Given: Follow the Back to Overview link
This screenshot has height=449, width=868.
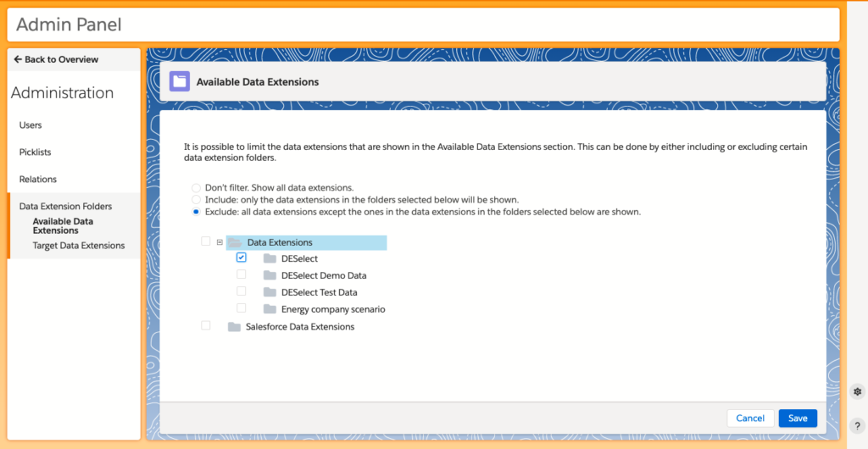Looking at the screenshot, I should pos(56,59).
